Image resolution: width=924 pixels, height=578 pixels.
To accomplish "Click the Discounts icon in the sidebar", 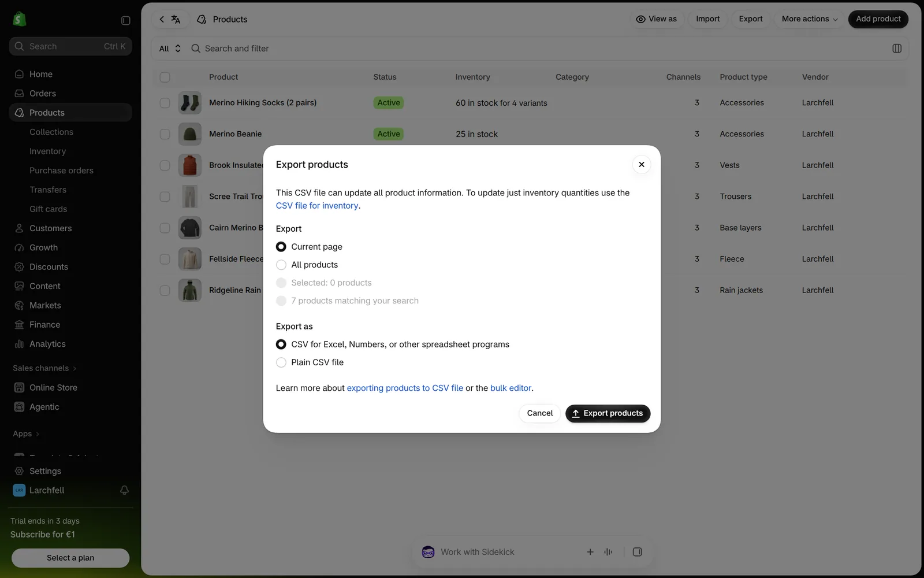I will 19,267.
